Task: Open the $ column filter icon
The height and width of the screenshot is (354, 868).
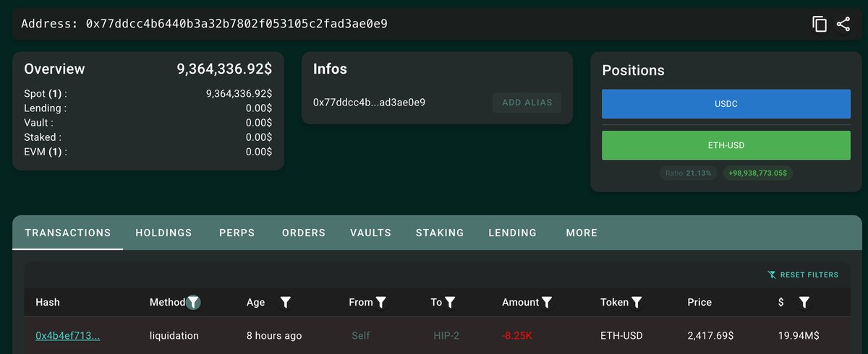Action: (x=804, y=303)
